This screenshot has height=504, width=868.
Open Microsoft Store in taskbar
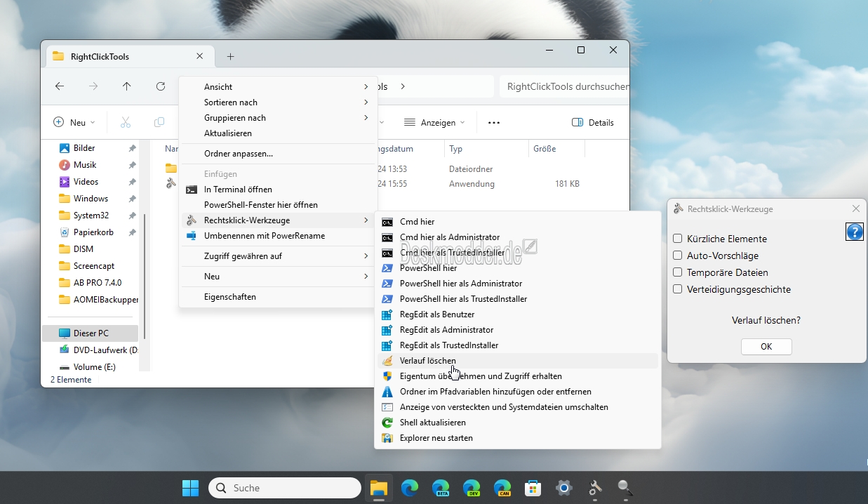[533, 488]
